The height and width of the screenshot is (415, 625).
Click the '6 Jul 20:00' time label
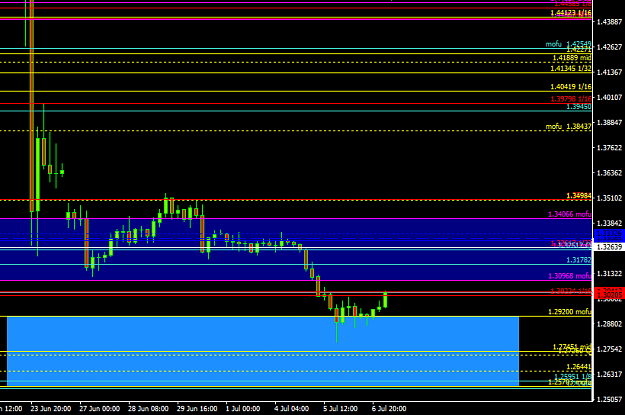[389, 409]
